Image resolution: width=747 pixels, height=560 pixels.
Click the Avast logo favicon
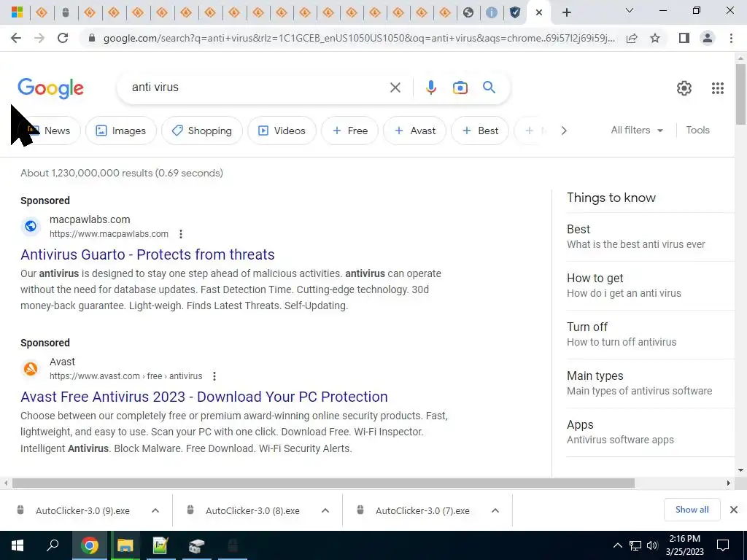tap(31, 368)
